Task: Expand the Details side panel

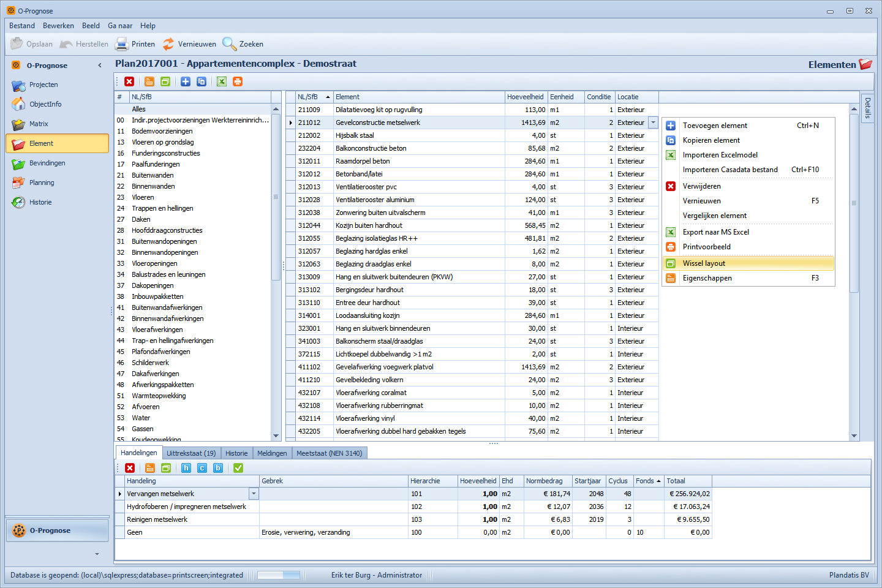Action: click(867, 108)
